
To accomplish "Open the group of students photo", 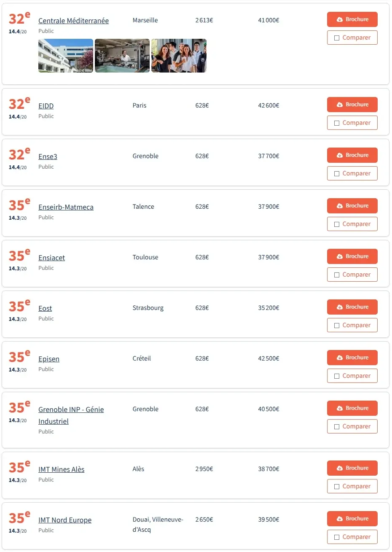I will (x=179, y=56).
